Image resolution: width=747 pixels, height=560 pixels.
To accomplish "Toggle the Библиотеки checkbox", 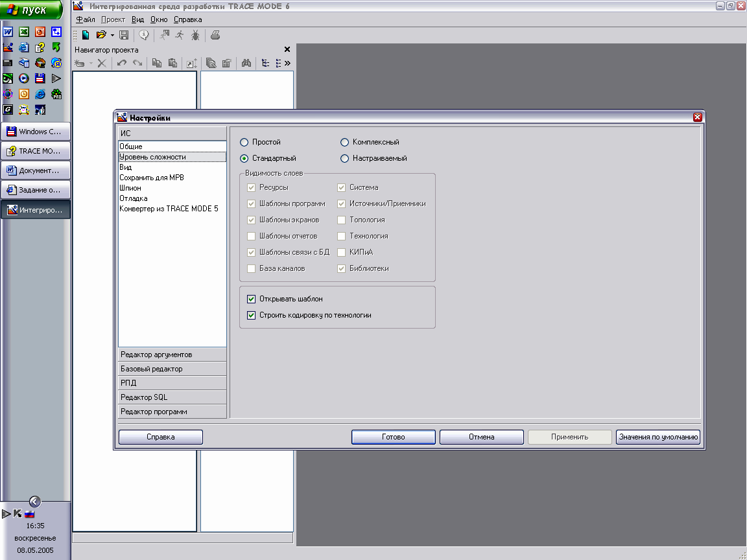I will (x=341, y=268).
